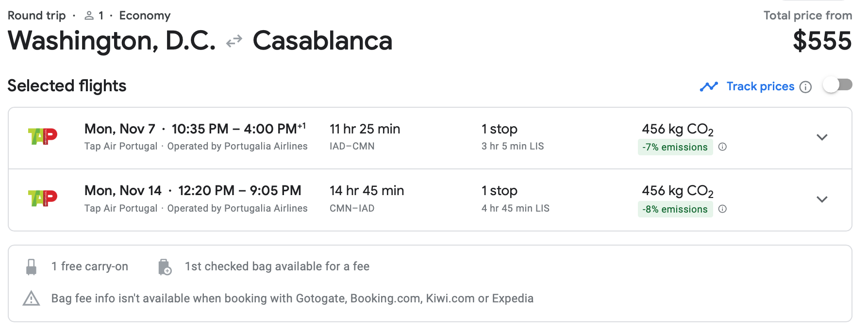
Task: Click info icon next to -7% emissions
Action: pos(722,147)
